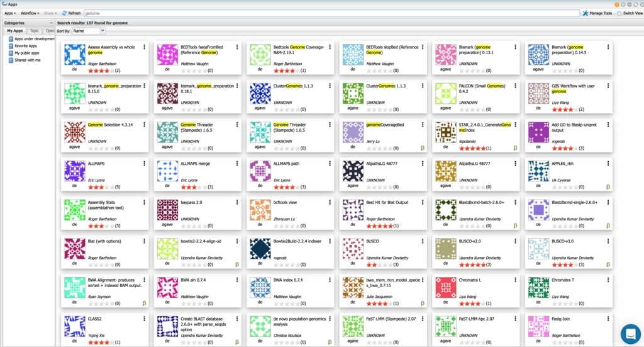Open the BUSCO-v2.0 app icon

pyautogui.click(x=446, y=249)
